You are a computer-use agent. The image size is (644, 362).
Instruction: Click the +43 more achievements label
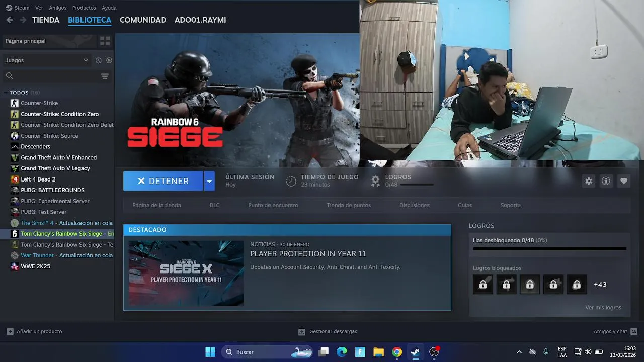coord(600,284)
